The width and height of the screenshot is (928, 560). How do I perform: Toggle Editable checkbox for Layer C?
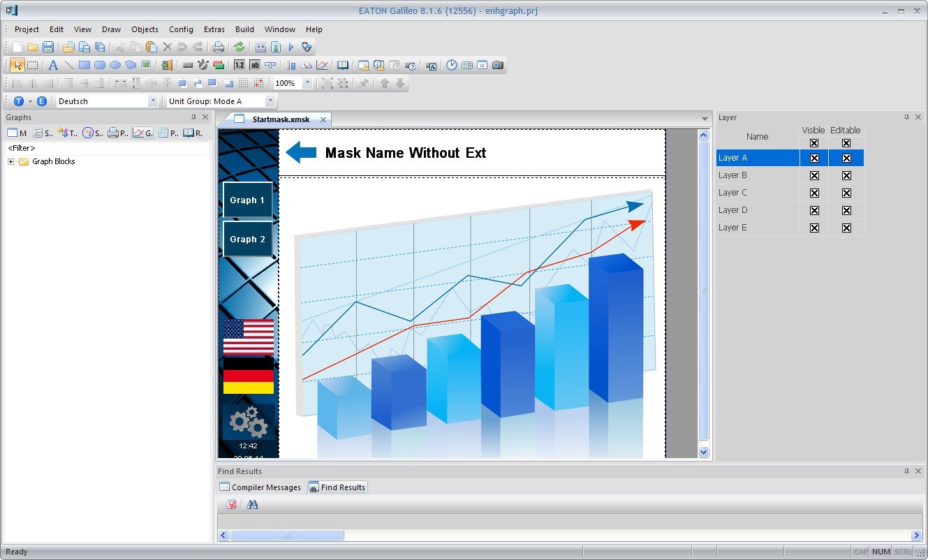pyautogui.click(x=846, y=193)
